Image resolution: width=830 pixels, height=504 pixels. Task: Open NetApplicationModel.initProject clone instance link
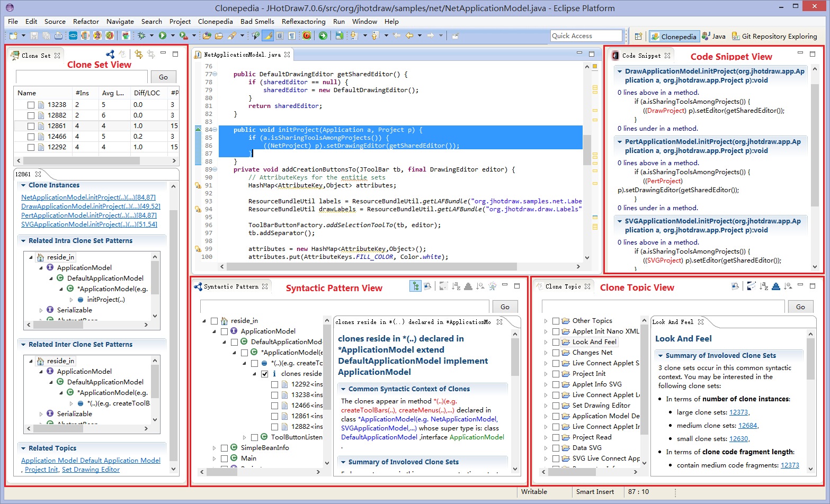point(88,197)
